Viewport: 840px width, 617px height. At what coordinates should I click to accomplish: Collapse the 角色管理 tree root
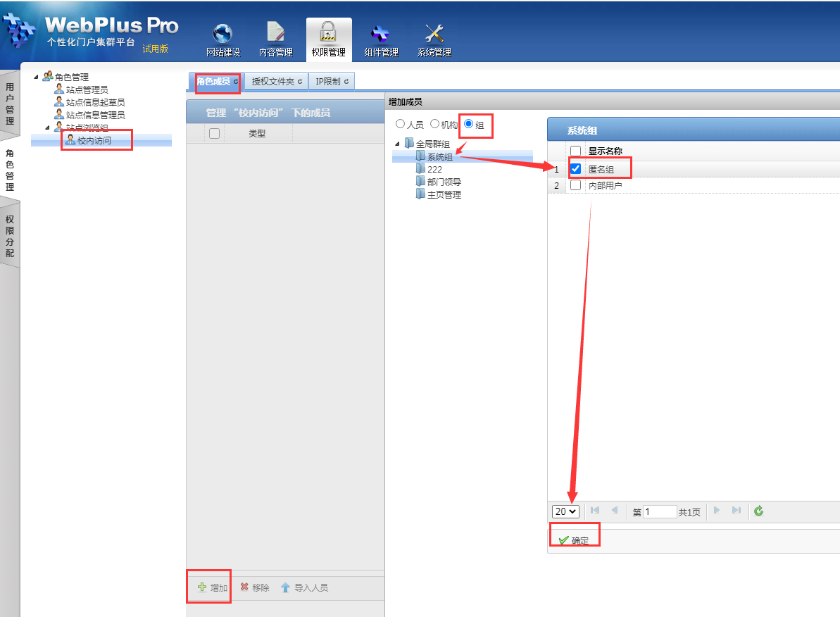[x=37, y=77]
